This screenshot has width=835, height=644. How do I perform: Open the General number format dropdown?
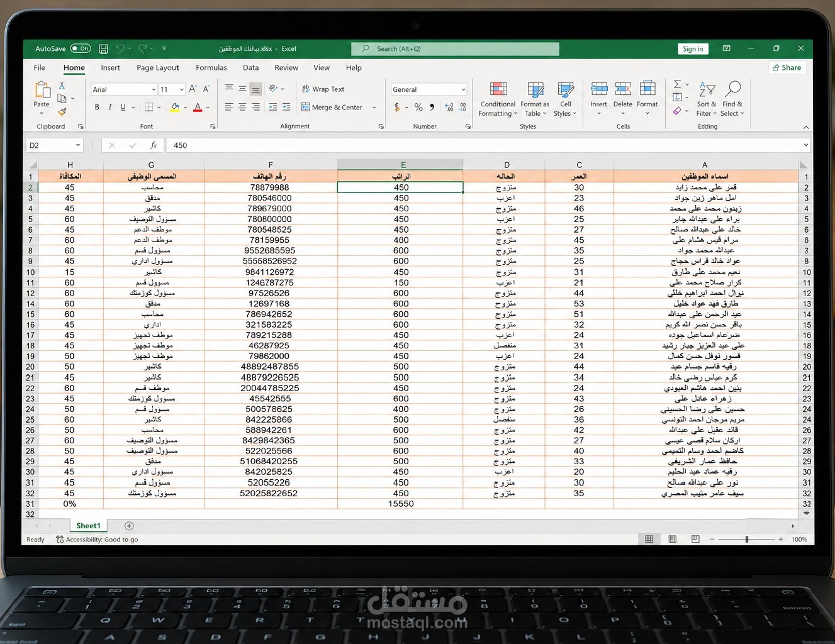coord(463,89)
